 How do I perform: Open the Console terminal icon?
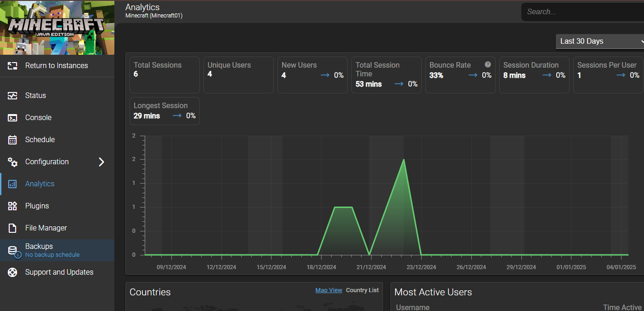coord(12,118)
